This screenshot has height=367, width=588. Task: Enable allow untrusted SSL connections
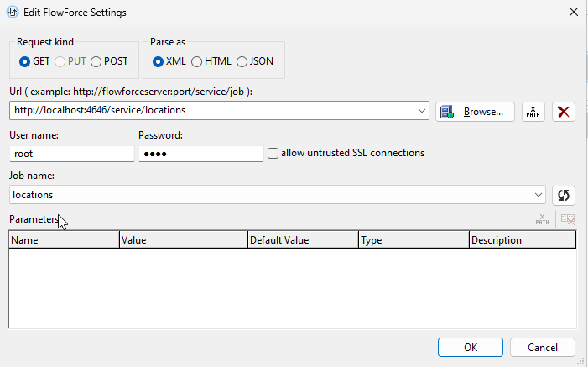point(273,153)
